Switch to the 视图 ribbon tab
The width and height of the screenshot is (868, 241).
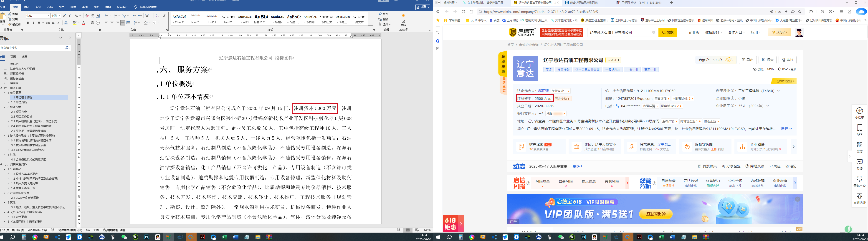(x=96, y=7)
